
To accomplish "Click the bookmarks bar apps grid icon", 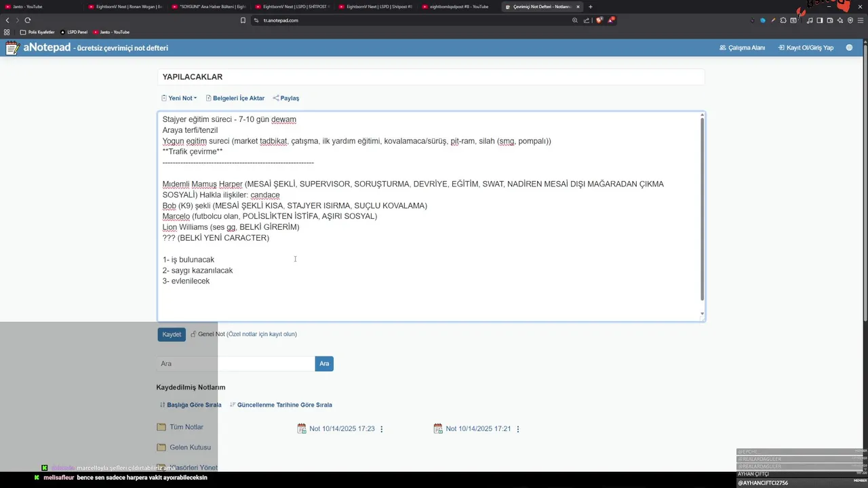I will pyautogui.click(x=7, y=32).
